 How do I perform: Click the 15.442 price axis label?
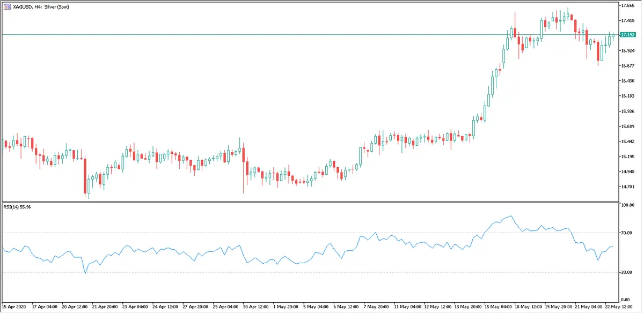627,141
